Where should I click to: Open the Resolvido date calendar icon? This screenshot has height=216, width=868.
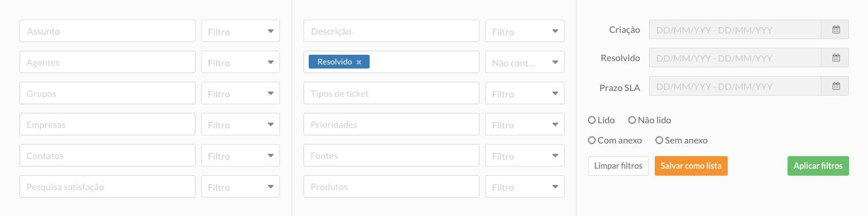pyautogui.click(x=836, y=58)
